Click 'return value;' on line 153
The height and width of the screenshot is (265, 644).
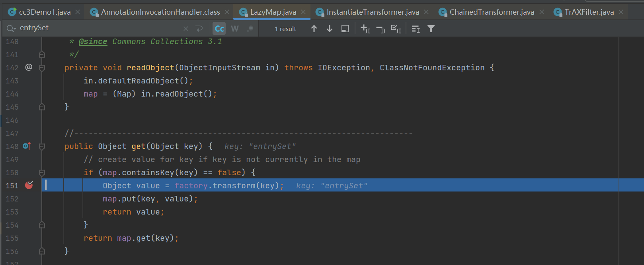click(x=133, y=212)
